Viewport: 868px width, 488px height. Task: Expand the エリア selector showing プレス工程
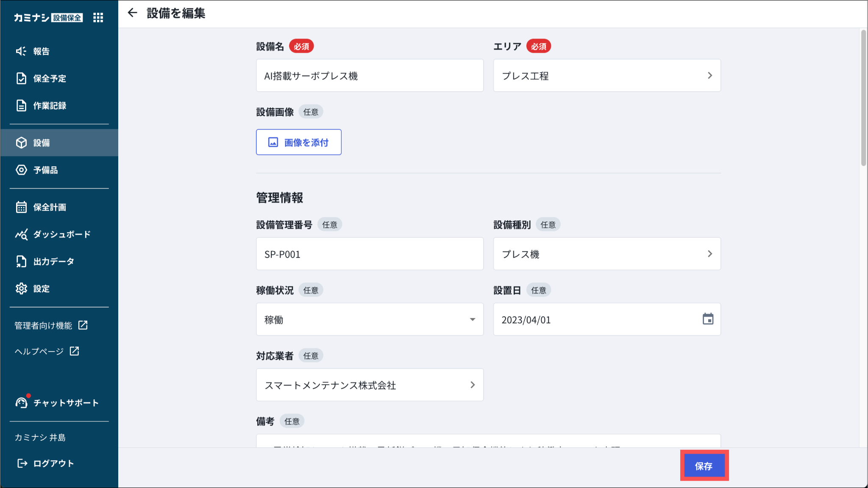(606, 75)
